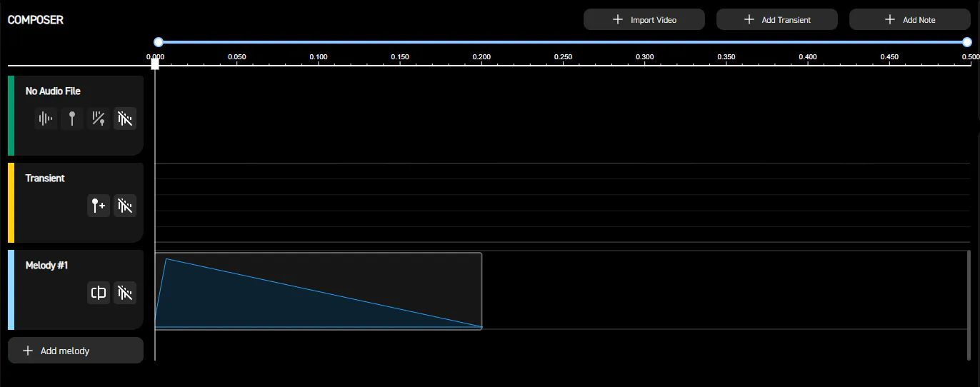Click the 0.250 mark on the timeline ruler
Screen dimensions: 980x387
563,56
